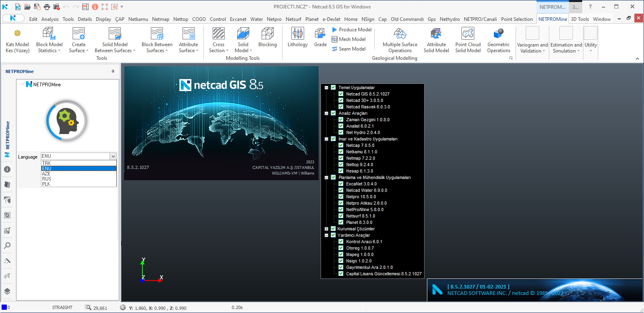This screenshot has width=644, height=313.
Task: Click the info icon in the left sidebar
Action: tap(7, 169)
